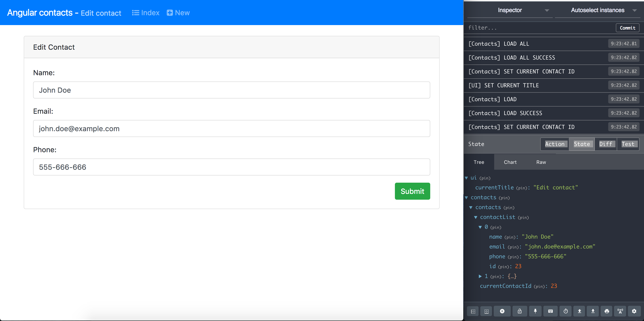Click the export state download icon
Screen dimensions: 644x321
(593, 311)
